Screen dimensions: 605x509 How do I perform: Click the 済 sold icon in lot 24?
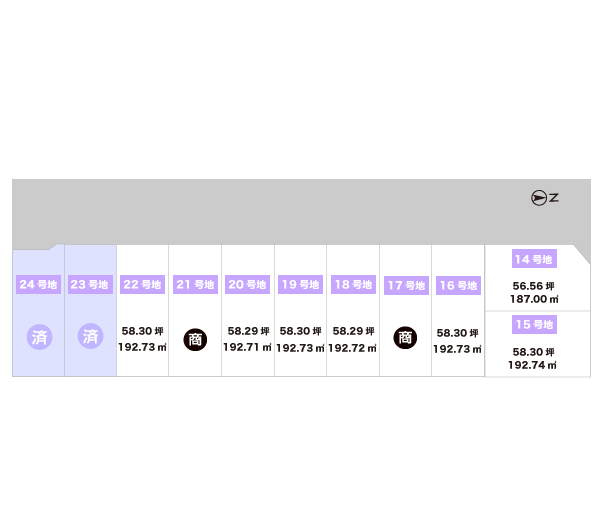coord(39,337)
